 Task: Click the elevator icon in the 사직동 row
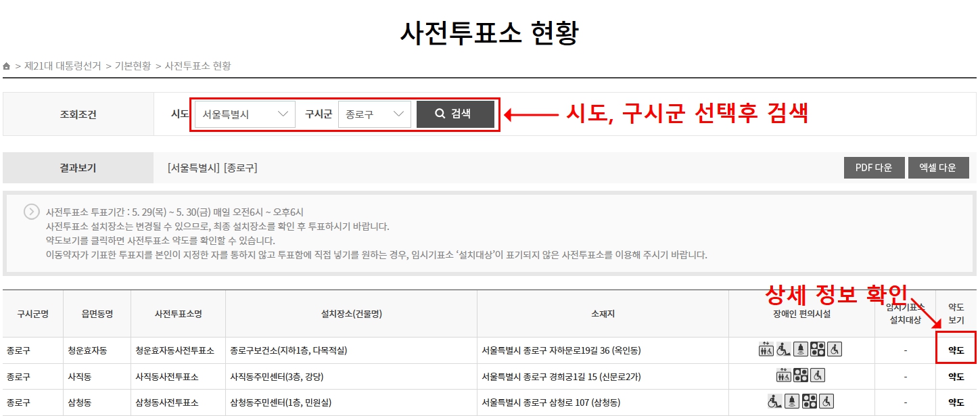(x=783, y=375)
